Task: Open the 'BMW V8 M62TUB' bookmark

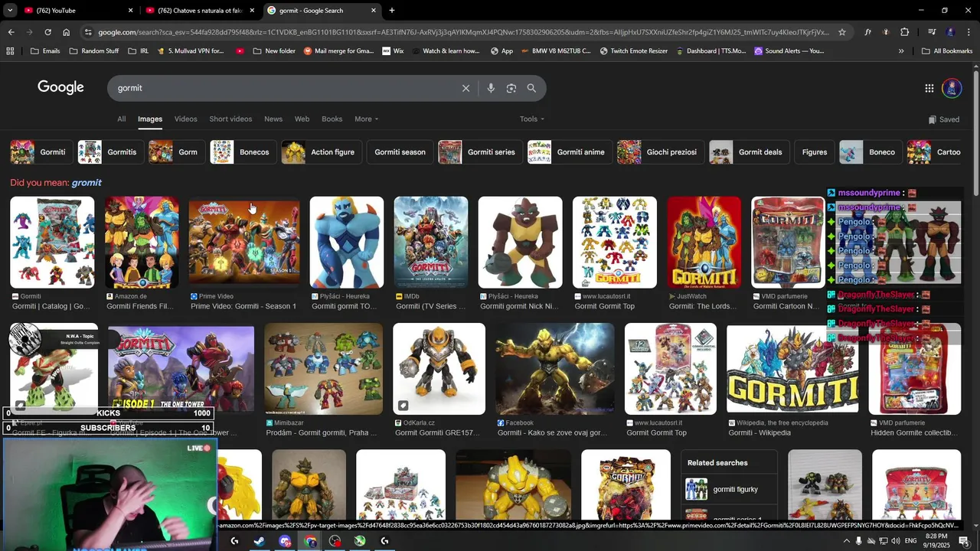Action: (554, 51)
